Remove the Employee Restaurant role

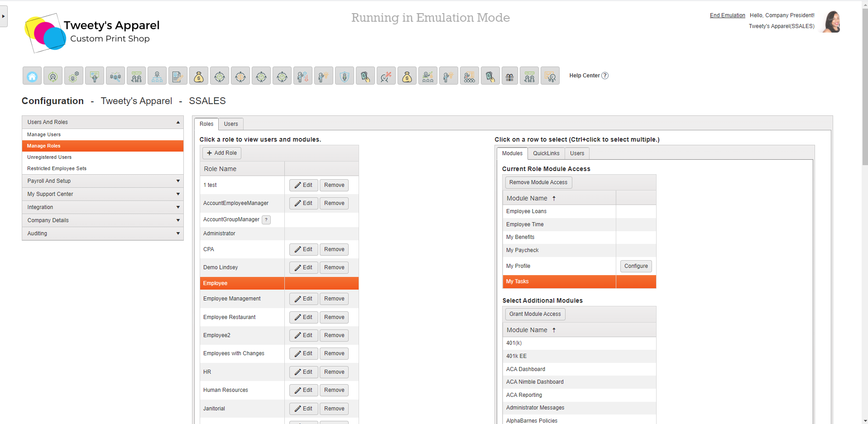point(334,317)
